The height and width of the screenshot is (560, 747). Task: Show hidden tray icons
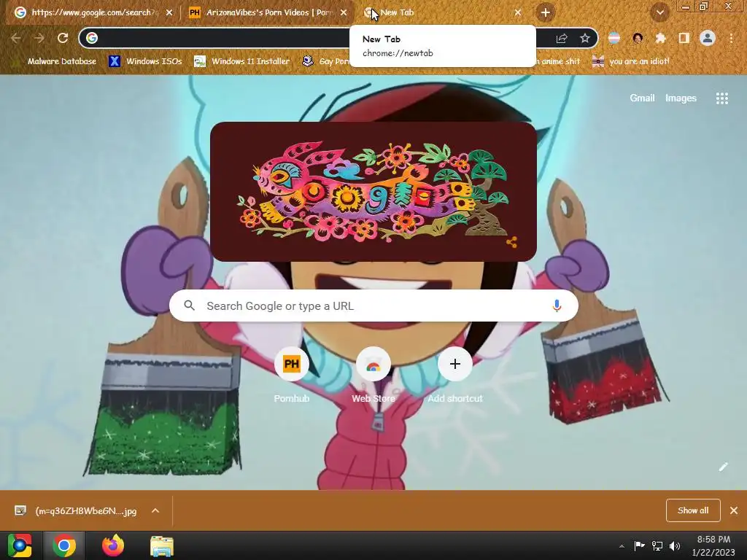622,546
